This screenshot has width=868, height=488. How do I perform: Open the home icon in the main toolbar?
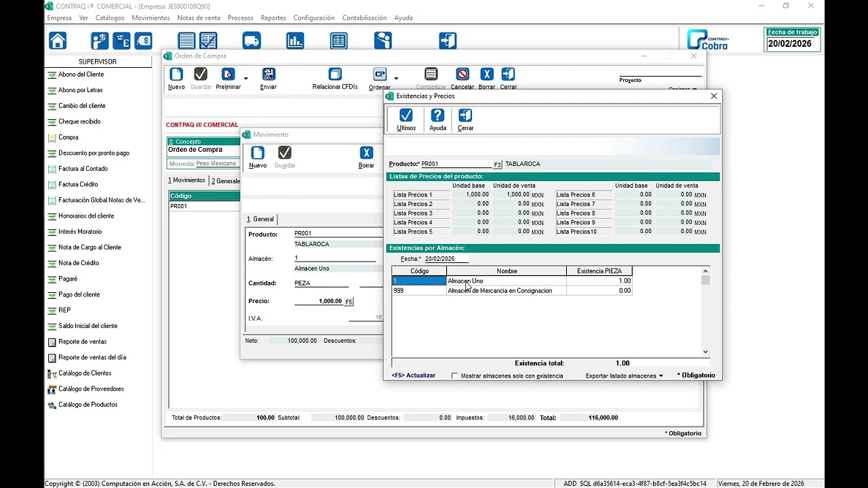(x=58, y=41)
